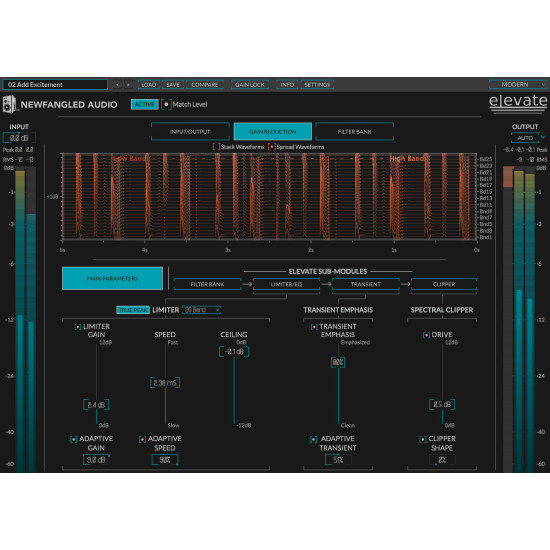This screenshot has height=550, width=550.
Task: Expand the output mode dropdown arrow
Action: click(x=543, y=137)
